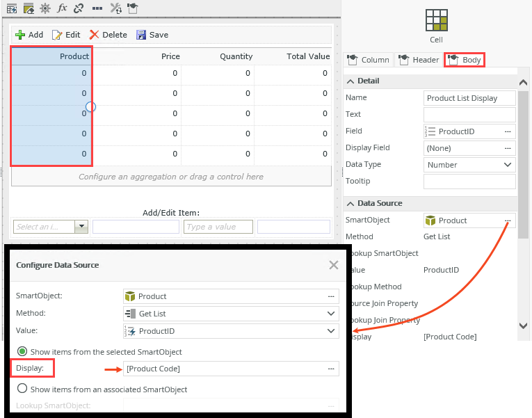Select Show items from the selected SmartObject
The height and width of the screenshot is (418, 532).
(x=22, y=351)
